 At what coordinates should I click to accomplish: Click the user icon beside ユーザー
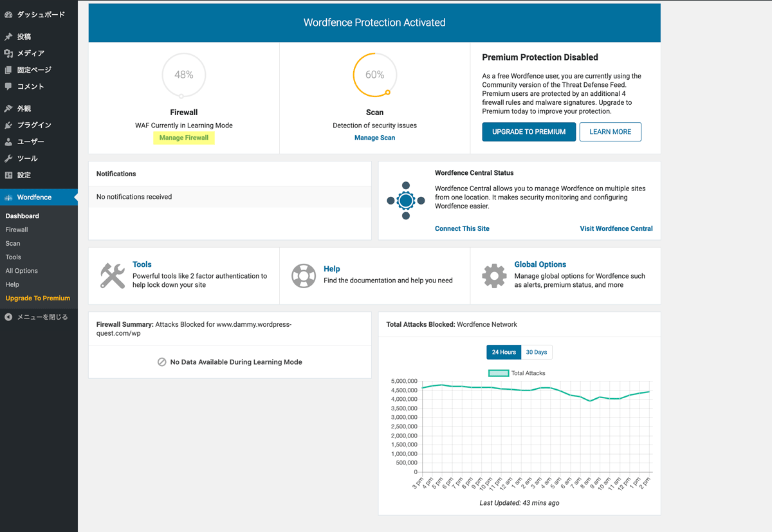point(8,142)
